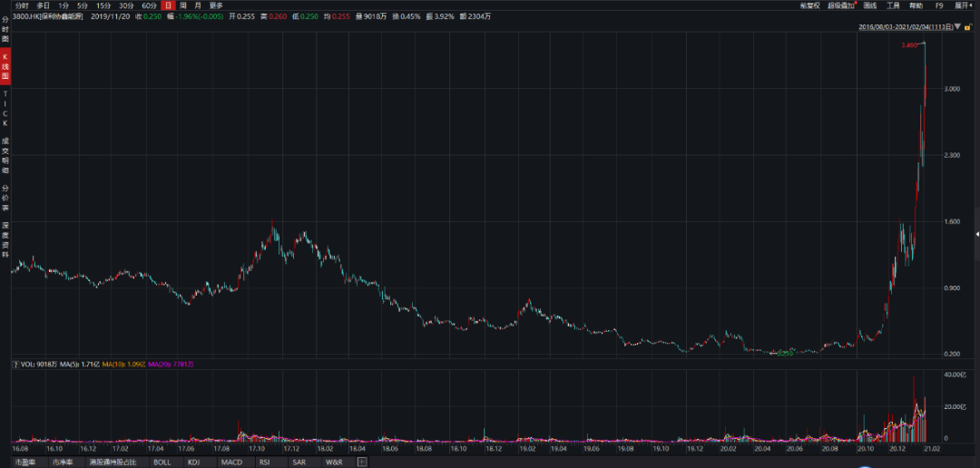Click the 超级叠加 button
The image size is (980, 468).
click(840, 5)
